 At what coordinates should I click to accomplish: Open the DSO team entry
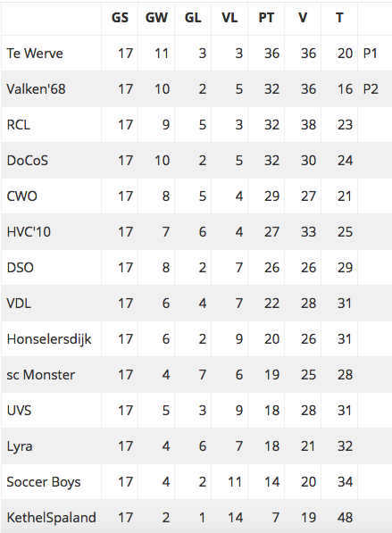coord(20,268)
